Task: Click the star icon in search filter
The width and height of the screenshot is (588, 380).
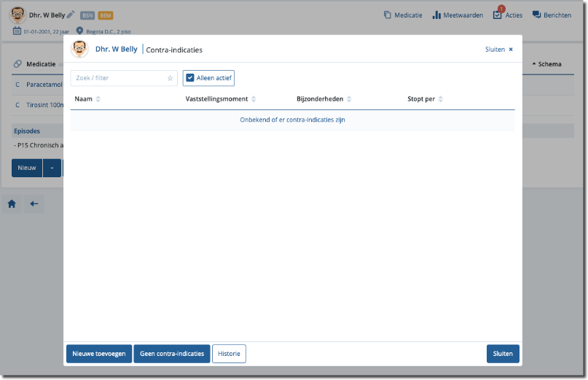Action: pyautogui.click(x=170, y=78)
